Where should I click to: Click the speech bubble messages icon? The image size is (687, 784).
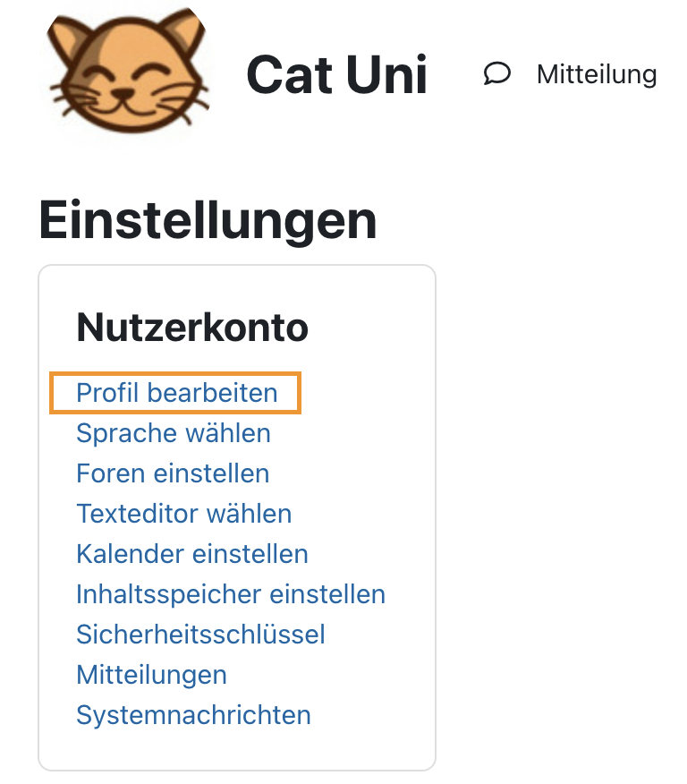click(x=496, y=74)
